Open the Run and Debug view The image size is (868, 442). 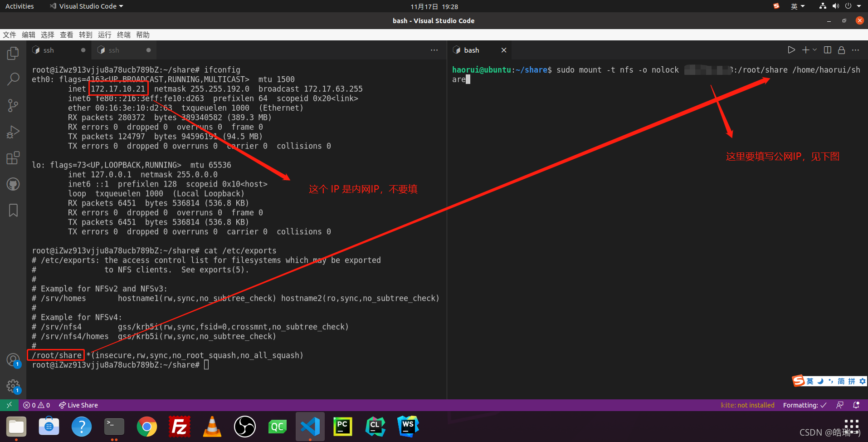[13, 132]
